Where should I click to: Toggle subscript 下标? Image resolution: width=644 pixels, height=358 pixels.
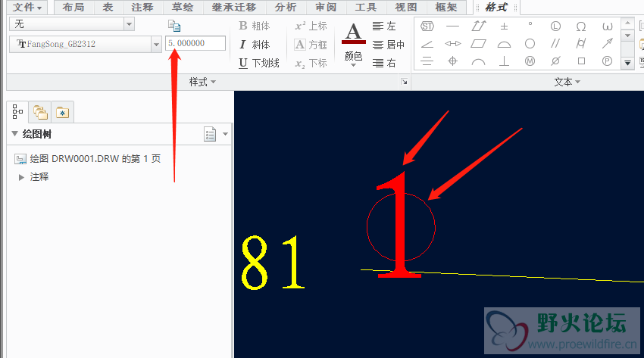(311, 63)
